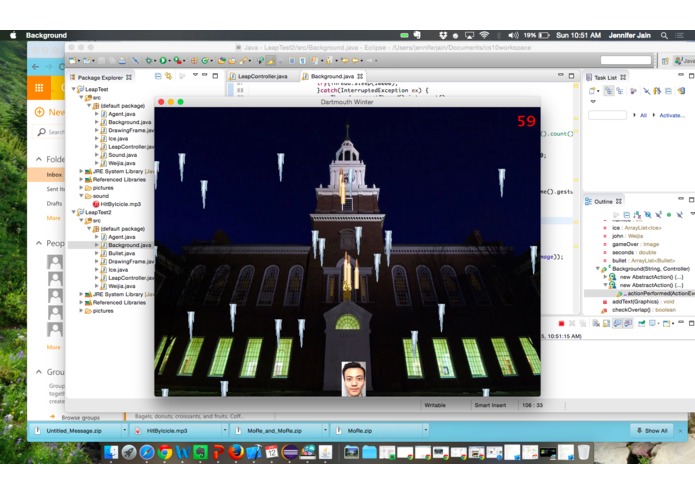This screenshot has width=695, height=494.
Task: Click Show All downloads button
Action: coord(652,431)
